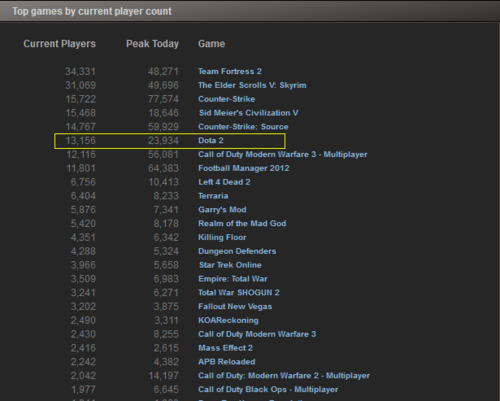Click peak today value 8,233

click(x=166, y=196)
